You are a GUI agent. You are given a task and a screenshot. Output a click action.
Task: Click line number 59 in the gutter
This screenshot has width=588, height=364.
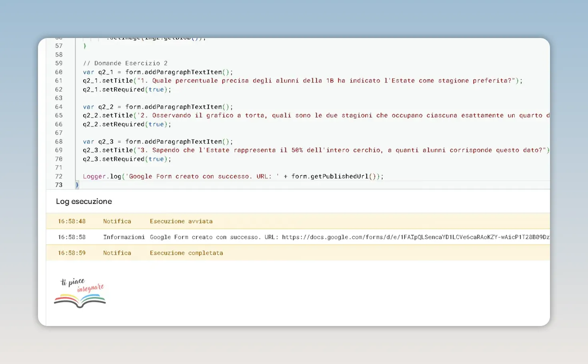point(59,63)
